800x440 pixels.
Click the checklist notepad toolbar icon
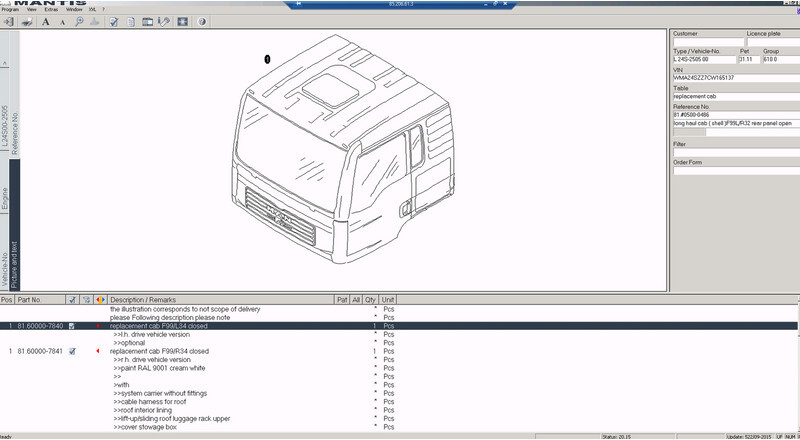(114, 22)
